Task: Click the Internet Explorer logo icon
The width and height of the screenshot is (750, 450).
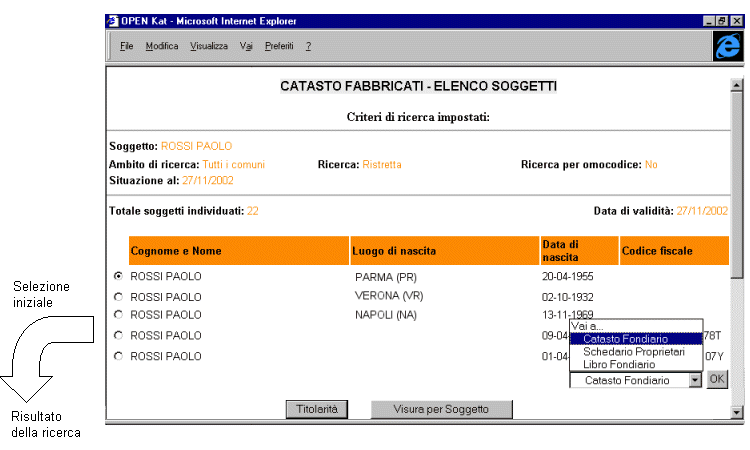Action: click(x=726, y=47)
